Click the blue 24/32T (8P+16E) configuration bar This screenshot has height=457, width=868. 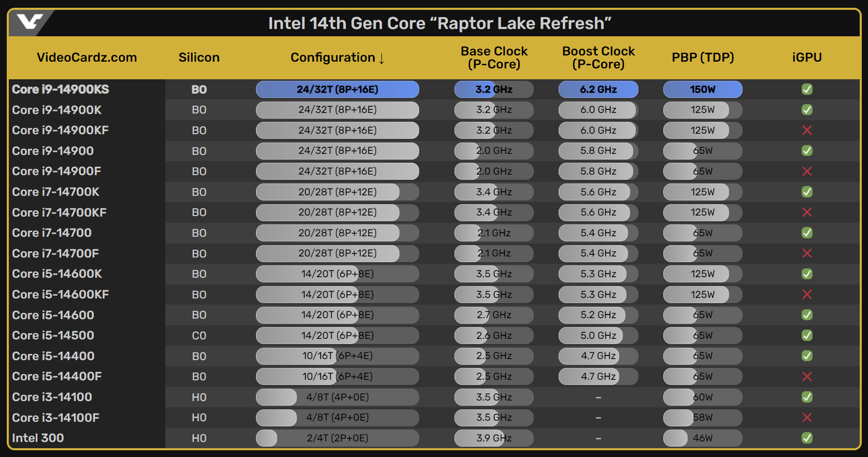[337, 89]
